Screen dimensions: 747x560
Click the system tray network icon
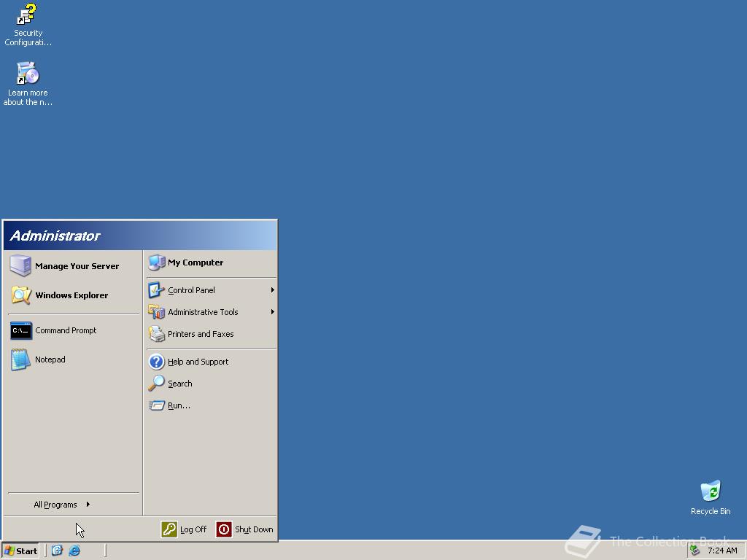(x=695, y=551)
